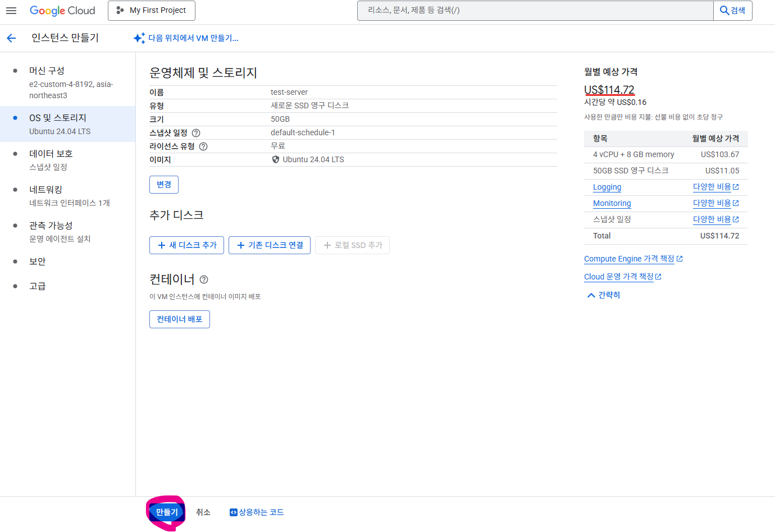The image size is (775, 532).
Task: Click the 50GB size value
Action: [x=280, y=119]
